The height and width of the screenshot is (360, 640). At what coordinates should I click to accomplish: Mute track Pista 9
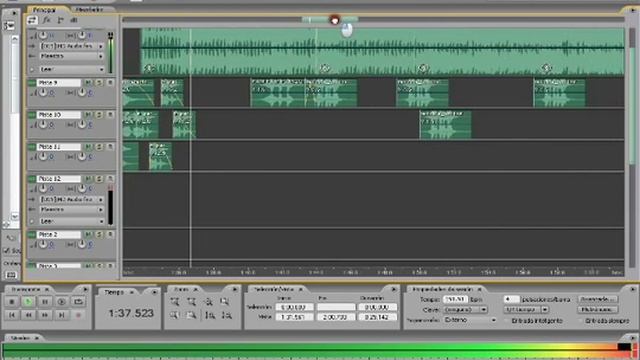88,82
